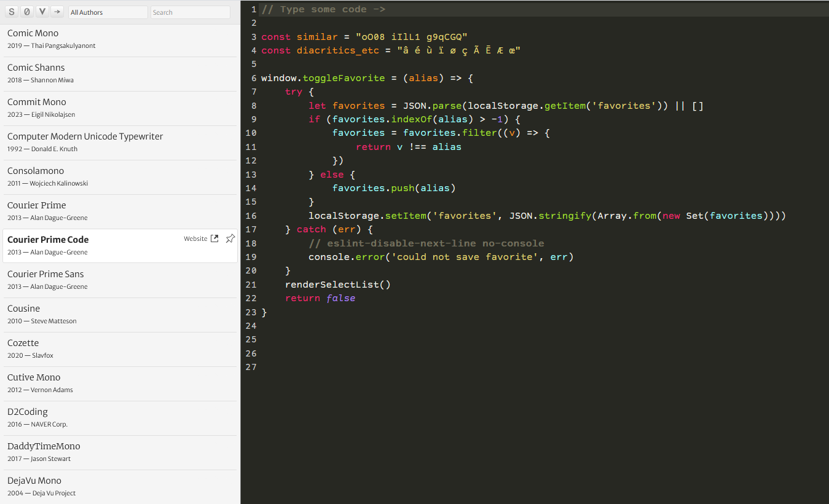
Task: Choose the Commit Mono font
Action: (37, 102)
